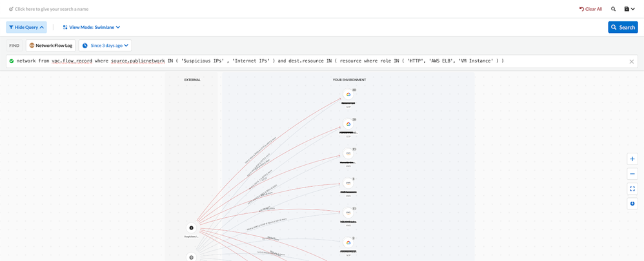644x261 pixels.
Task: Click the EXTERNAL swimlane header
Action: pyautogui.click(x=192, y=80)
